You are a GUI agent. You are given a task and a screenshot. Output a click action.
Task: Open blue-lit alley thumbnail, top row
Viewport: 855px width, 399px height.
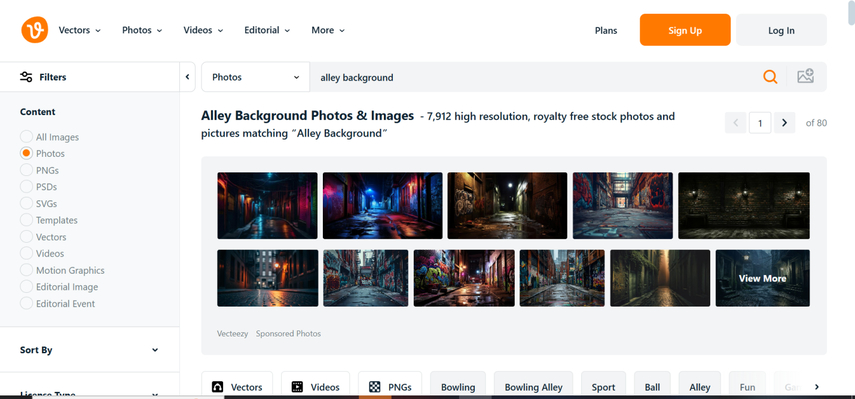382,205
